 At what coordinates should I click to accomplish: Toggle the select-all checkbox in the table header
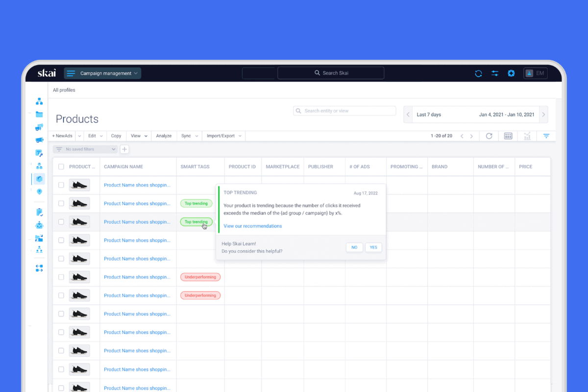(x=61, y=167)
